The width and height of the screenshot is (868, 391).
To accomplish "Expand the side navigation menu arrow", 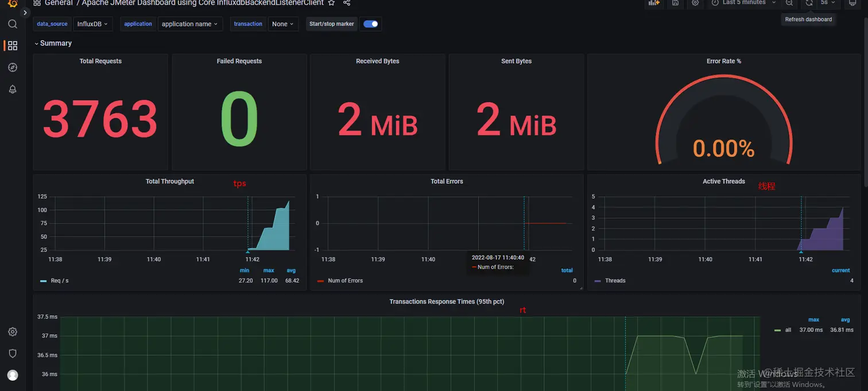I will [25, 13].
